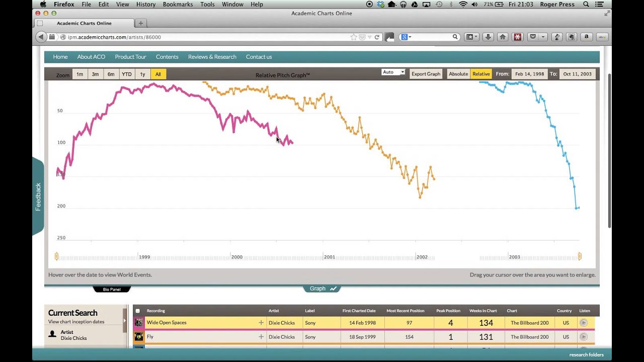Select the Academic Charts Online tab
644x362 pixels.
[x=84, y=23]
